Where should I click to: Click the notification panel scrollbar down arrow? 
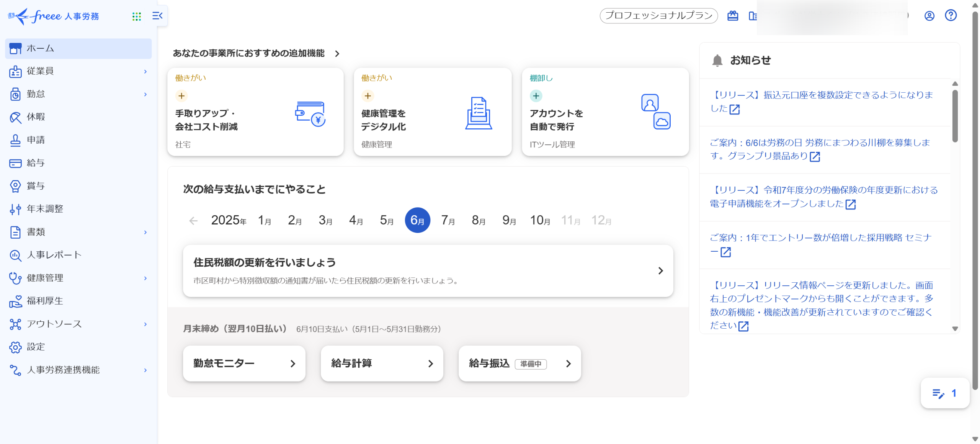(955, 329)
